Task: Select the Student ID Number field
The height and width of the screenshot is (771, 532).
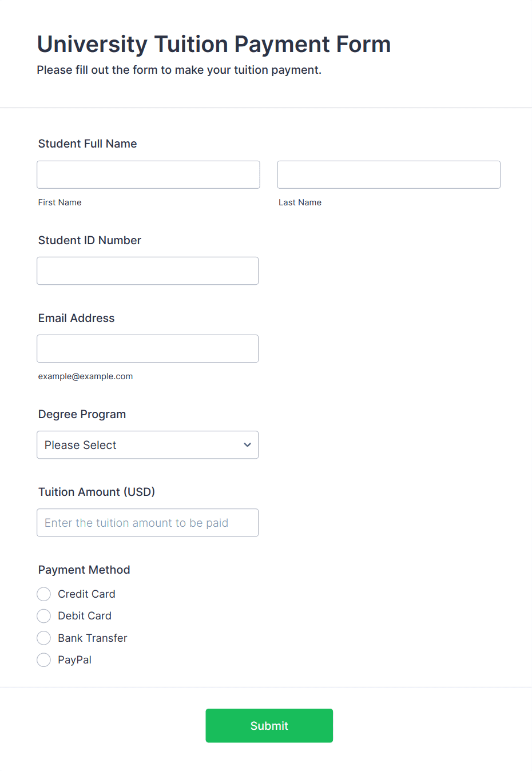Action: pos(148,271)
